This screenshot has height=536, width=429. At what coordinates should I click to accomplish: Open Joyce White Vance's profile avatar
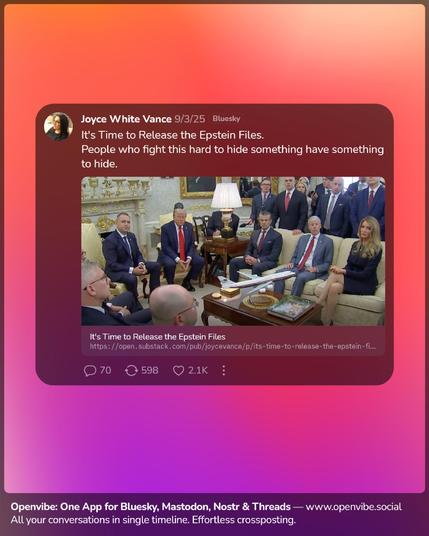[x=58, y=126]
